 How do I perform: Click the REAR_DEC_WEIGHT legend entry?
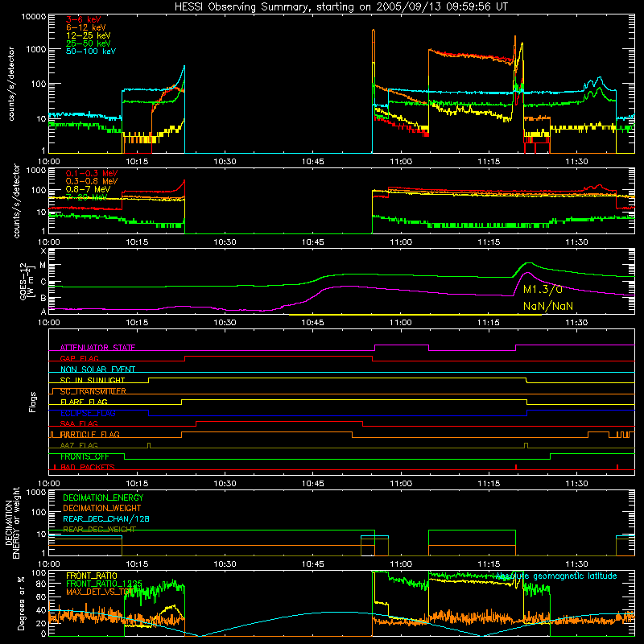pos(99,530)
